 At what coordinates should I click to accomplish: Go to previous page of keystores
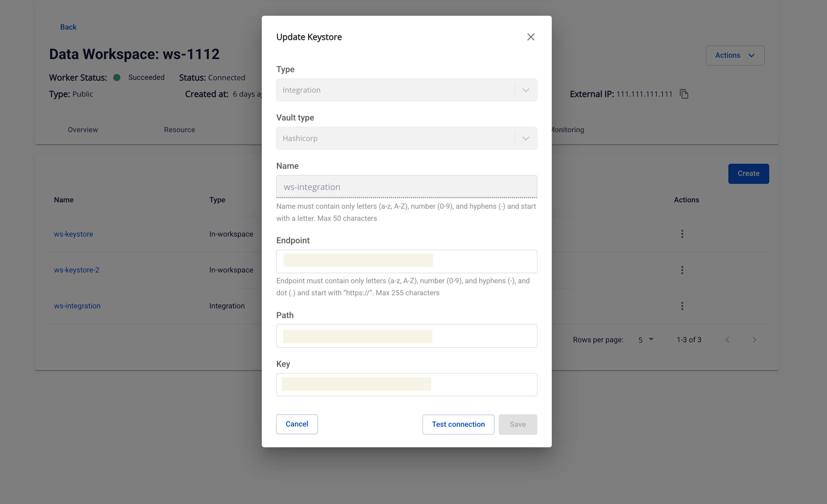(727, 340)
